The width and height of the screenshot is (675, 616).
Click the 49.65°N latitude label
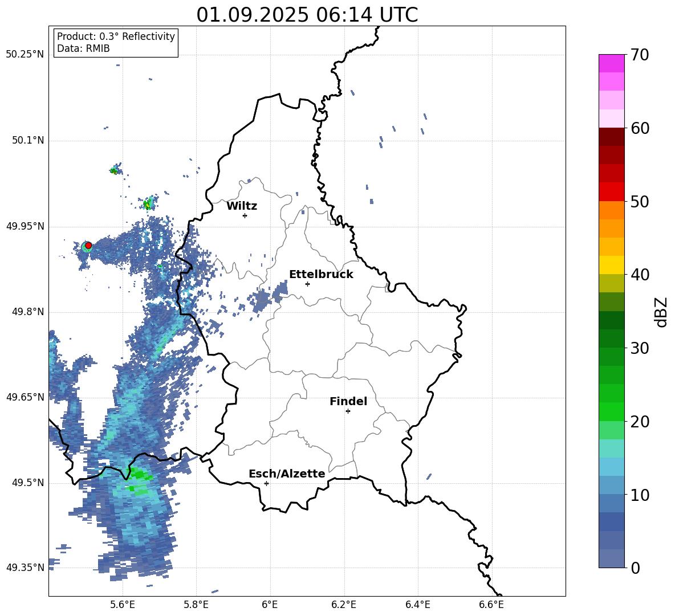(25, 397)
